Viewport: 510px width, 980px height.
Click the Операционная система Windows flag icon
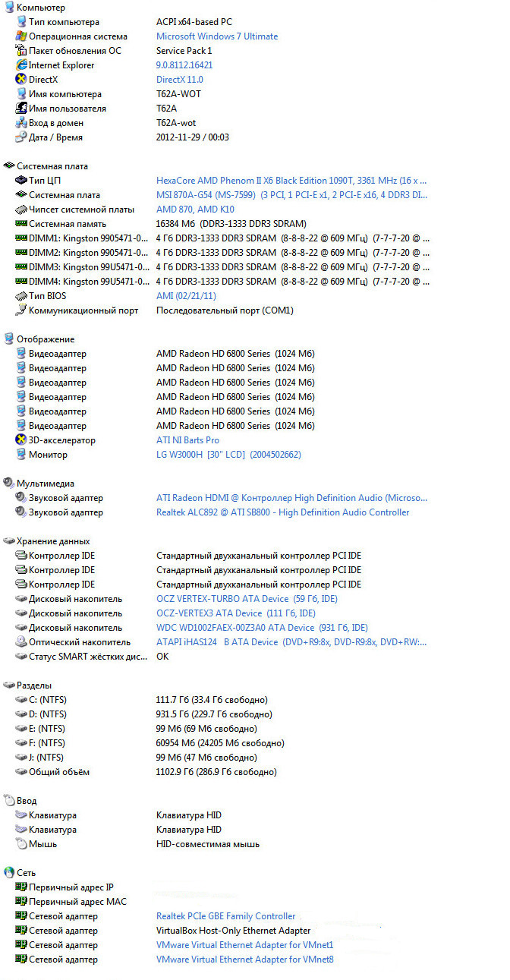click(x=21, y=36)
